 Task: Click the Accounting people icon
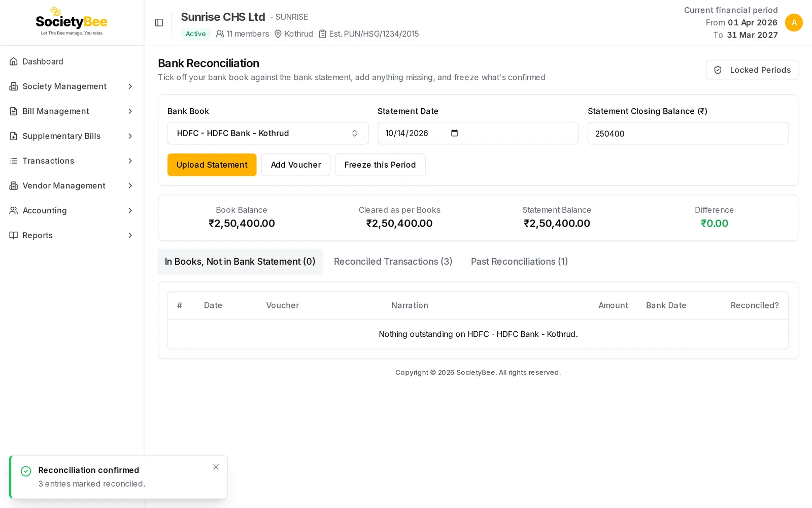14,210
